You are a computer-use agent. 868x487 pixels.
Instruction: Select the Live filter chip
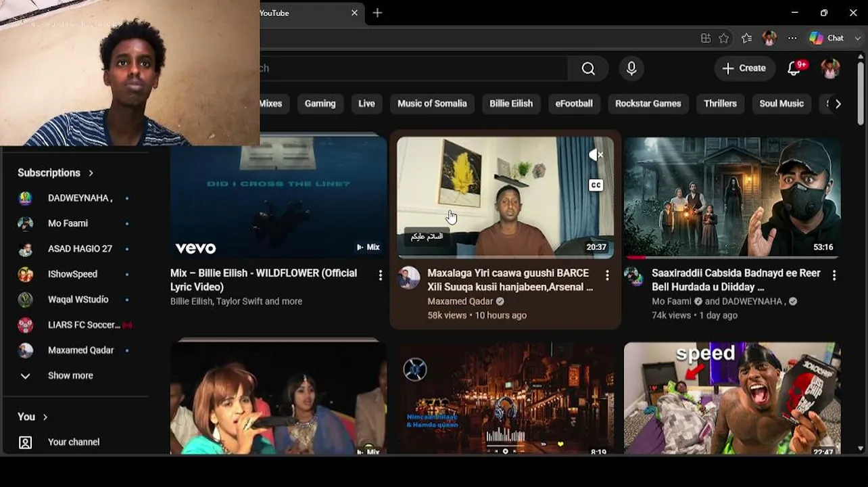coord(366,103)
